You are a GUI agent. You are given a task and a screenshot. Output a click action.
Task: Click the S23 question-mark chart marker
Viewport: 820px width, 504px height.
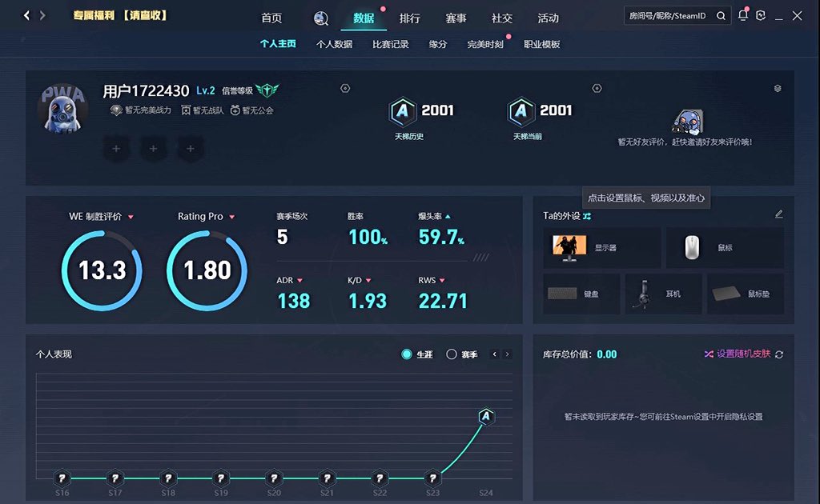tap(433, 478)
